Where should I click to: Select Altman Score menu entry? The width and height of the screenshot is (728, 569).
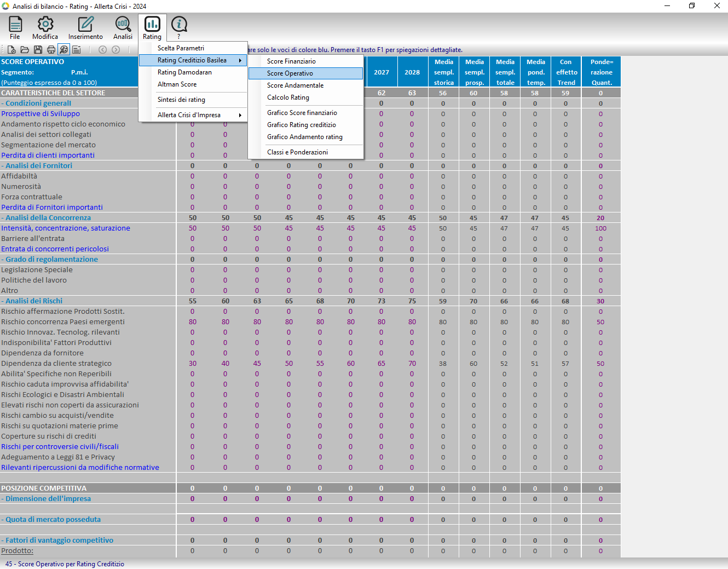[193, 84]
